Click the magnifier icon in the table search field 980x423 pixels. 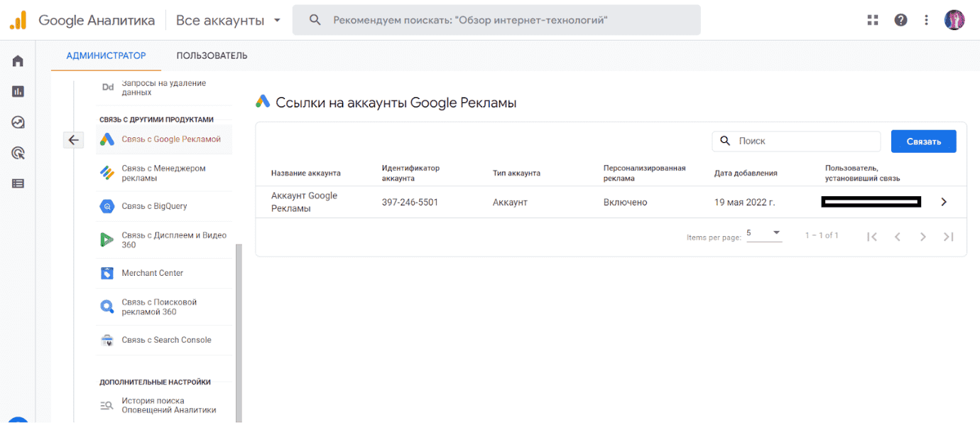click(725, 141)
